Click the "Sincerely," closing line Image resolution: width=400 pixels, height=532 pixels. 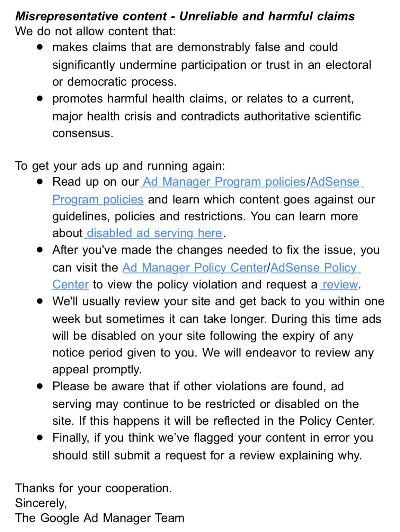[41, 503]
